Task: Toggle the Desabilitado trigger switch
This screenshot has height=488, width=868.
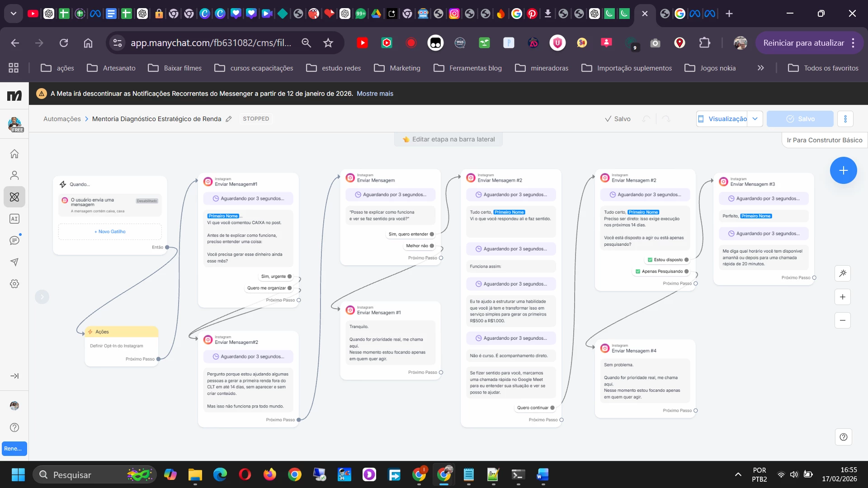Action: point(147,201)
